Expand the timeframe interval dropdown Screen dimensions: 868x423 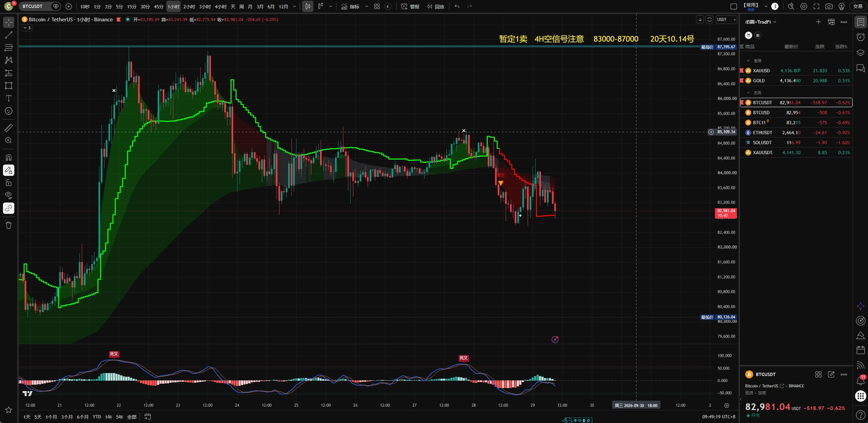pos(295,6)
